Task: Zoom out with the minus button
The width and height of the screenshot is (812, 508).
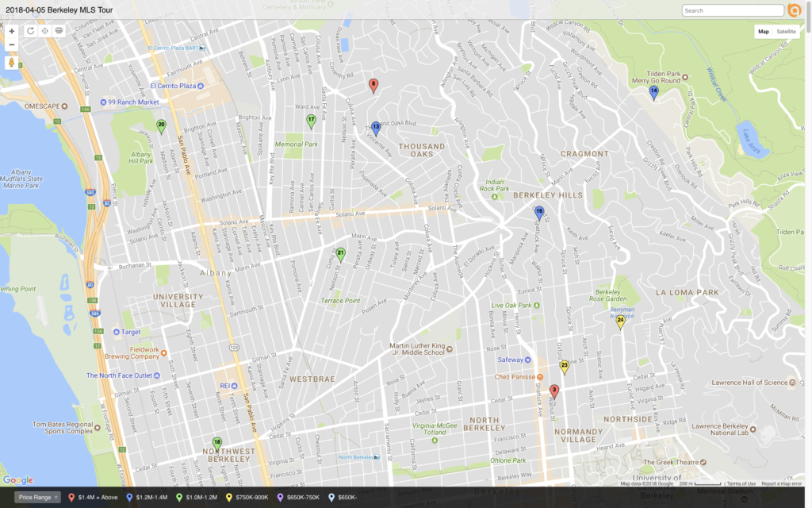Action: 11,44
